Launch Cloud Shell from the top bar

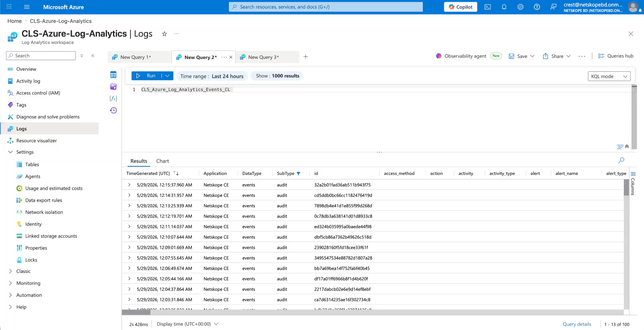tap(488, 7)
